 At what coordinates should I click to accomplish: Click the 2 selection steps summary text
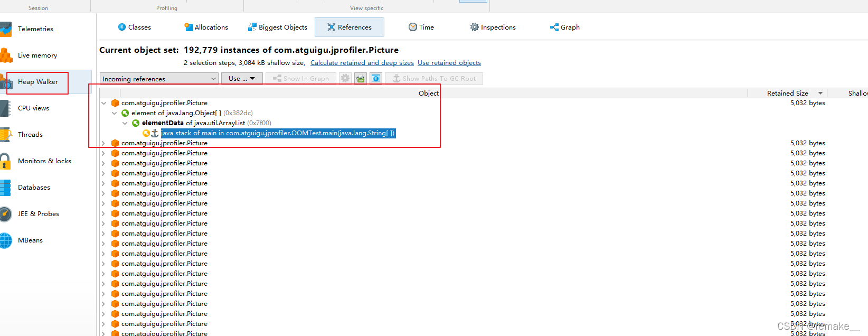[244, 63]
